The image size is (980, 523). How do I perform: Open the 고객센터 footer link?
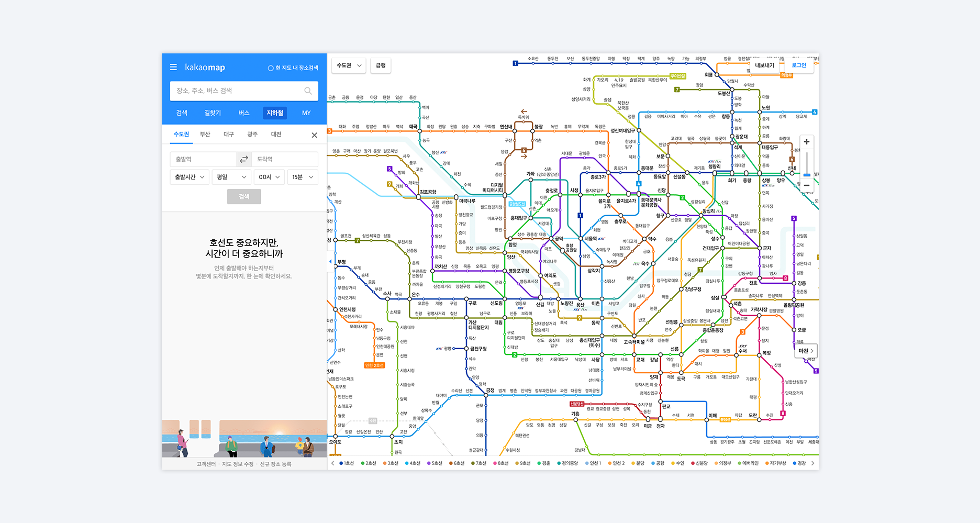click(x=206, y=464)
